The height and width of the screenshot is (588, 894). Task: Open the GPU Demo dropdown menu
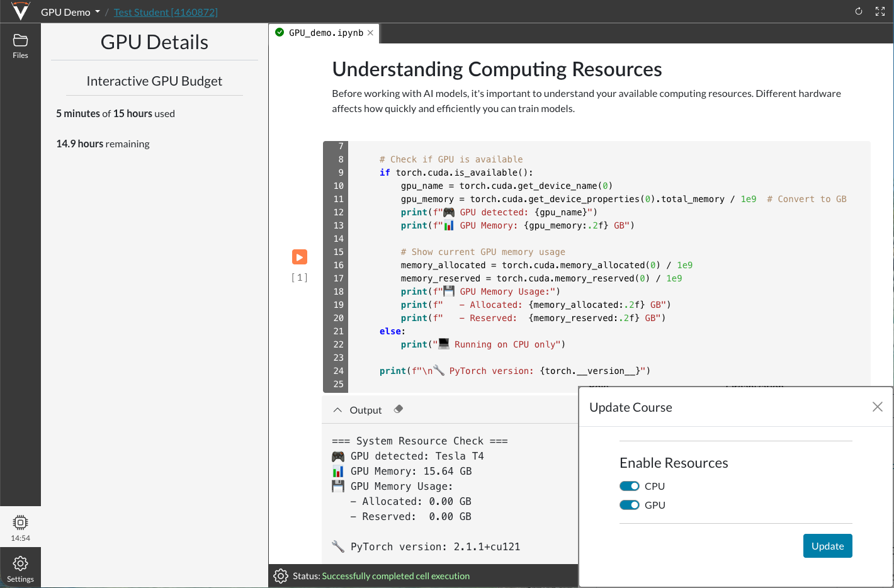[71, 12]
